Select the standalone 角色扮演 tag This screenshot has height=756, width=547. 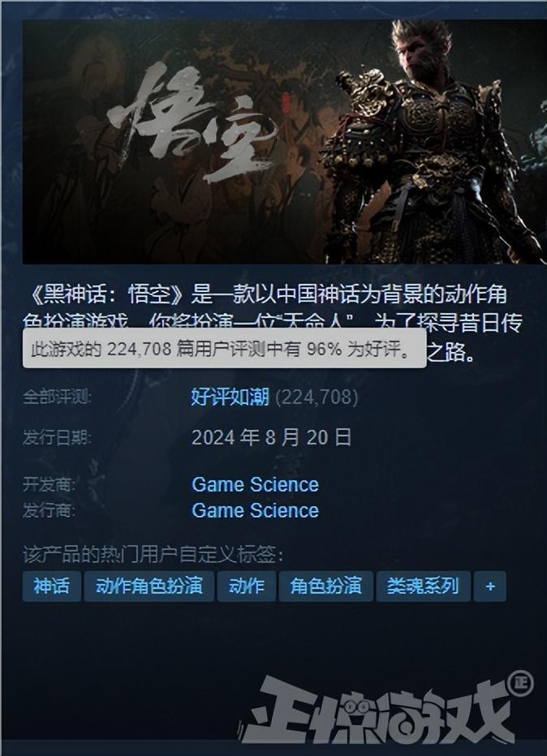(325, 586)
